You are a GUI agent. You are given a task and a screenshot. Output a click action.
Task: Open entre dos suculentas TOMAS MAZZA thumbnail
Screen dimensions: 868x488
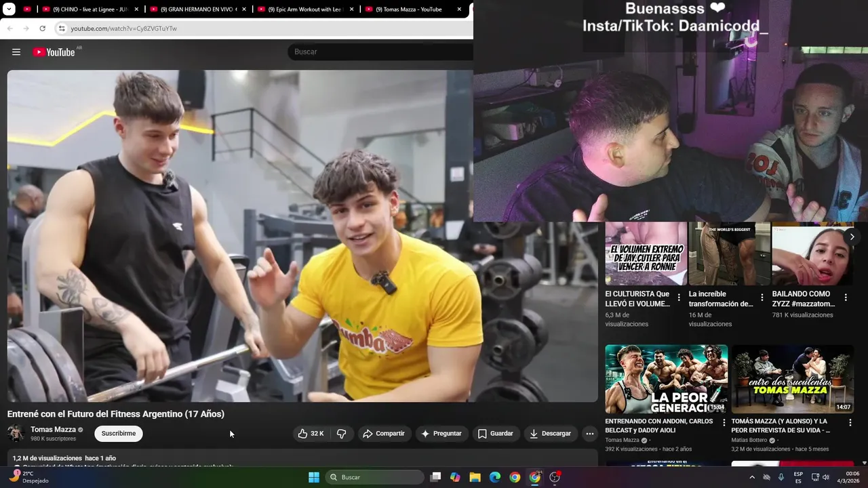tap(793, 379)
